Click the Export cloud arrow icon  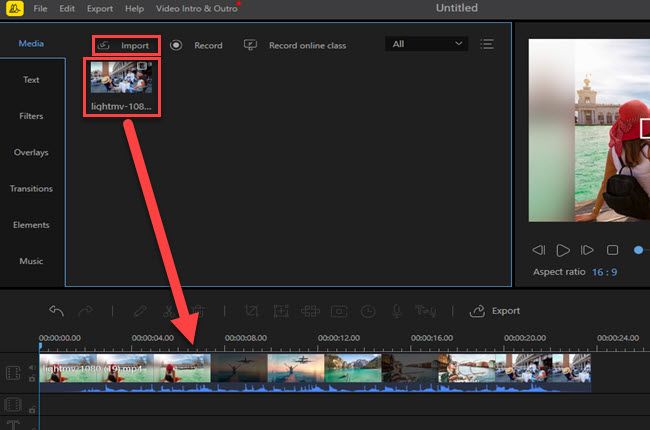point(477,311)
